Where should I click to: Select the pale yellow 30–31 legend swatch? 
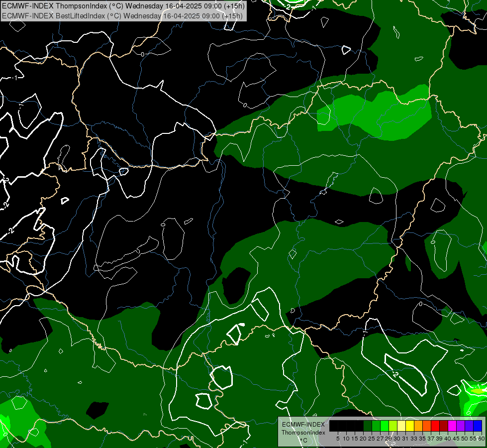point(401,426)
